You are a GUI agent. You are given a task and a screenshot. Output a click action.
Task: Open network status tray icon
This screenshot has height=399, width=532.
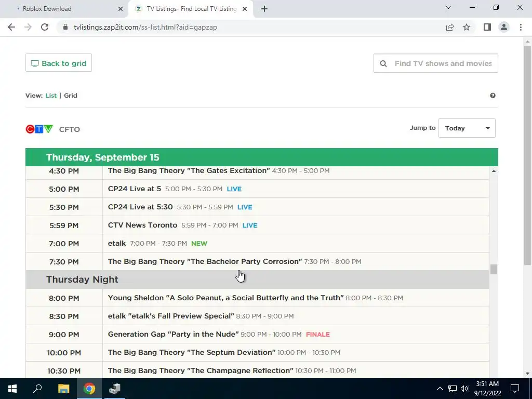tap(453, 389)
